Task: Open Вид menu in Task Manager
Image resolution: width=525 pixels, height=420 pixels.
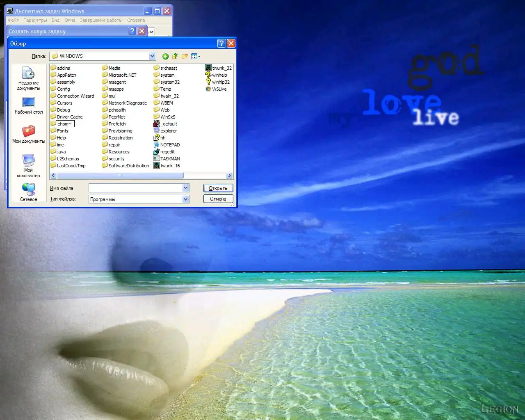Action: (56, 20)
